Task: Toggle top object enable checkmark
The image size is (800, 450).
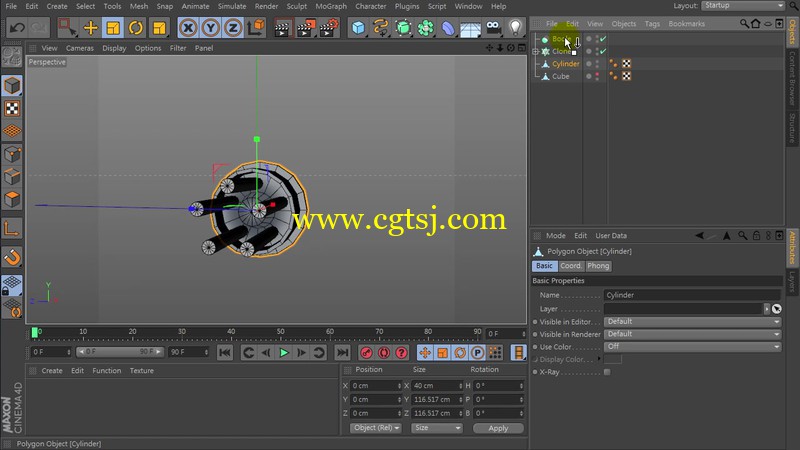Action: [x=603, y=39]
